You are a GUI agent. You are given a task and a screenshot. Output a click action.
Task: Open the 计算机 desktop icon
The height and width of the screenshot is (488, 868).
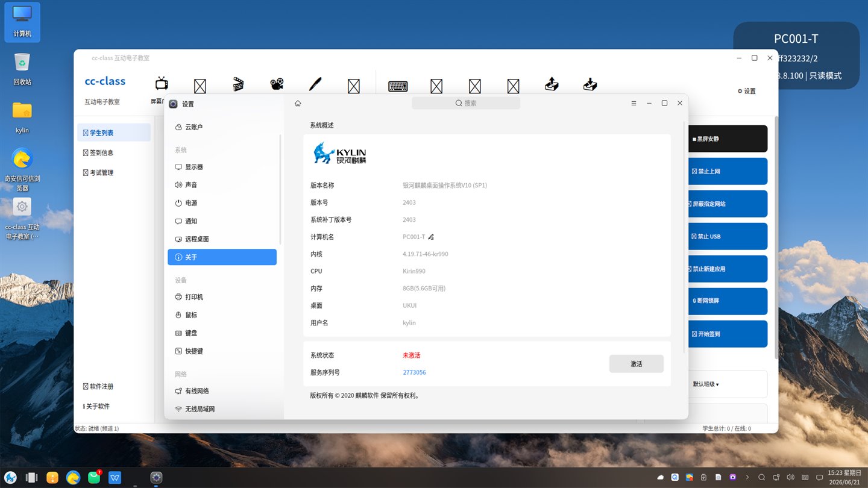(x=22, y=22)
